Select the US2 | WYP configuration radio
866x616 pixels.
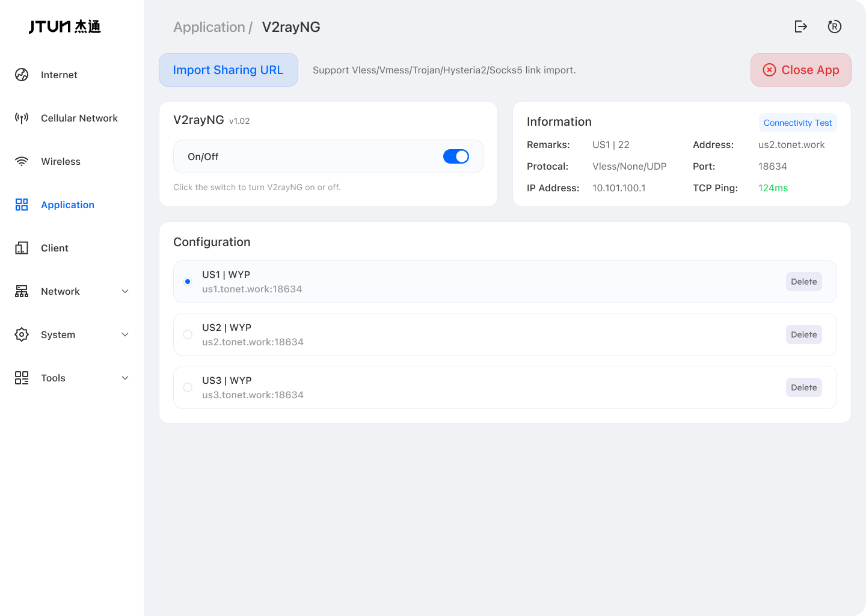[188, 334]
